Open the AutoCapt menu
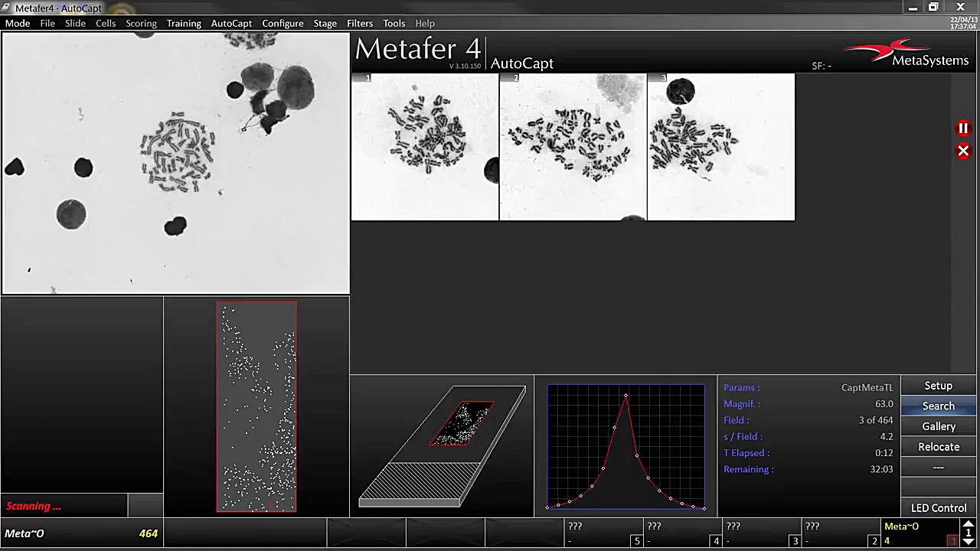The width and height of the screenshot is (980, 551). click(x=231, y=23)
